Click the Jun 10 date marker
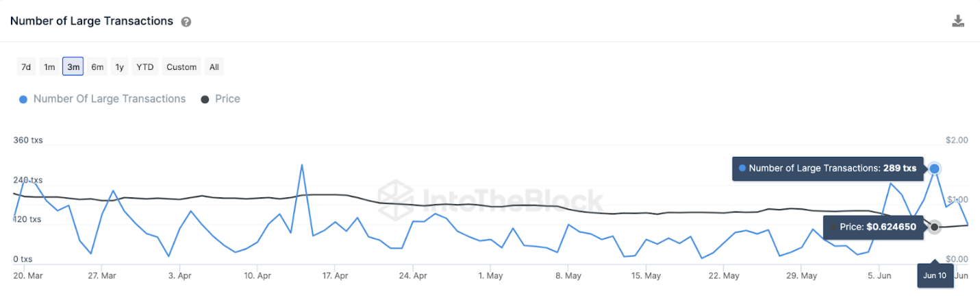Image resolution: width=980 pixels, height=296 pixels. (934, 275)
